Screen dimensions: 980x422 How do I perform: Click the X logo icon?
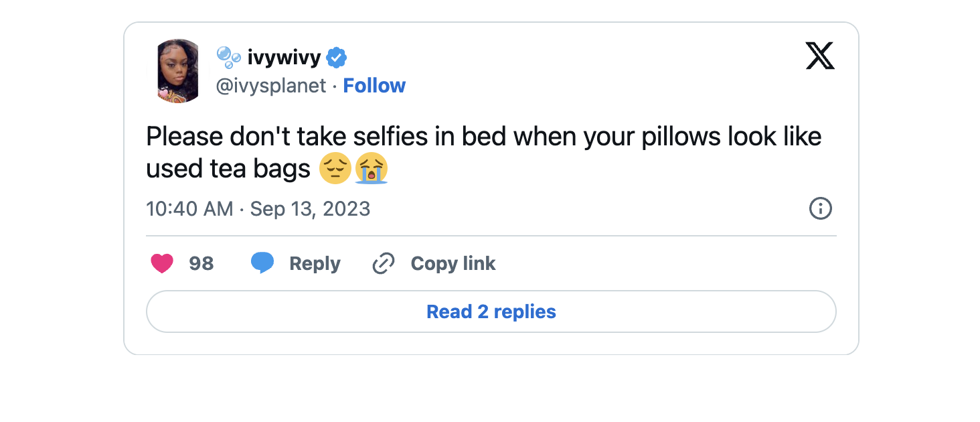point(820,56)
